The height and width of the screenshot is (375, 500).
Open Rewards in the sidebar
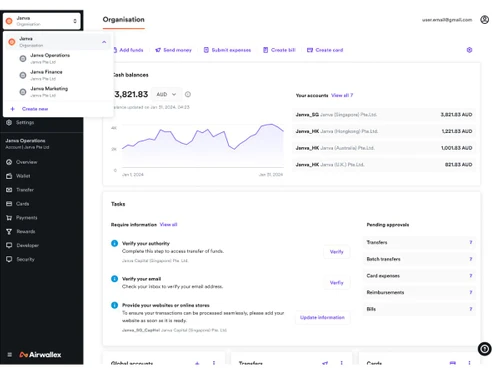coord(26,232)
